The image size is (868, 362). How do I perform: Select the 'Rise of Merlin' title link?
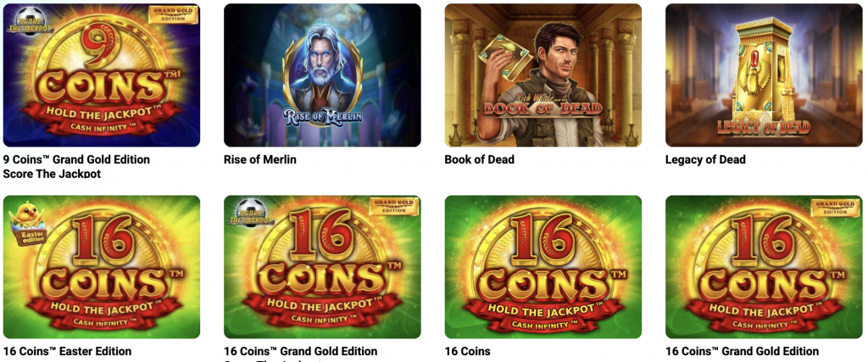tap(260, 159)
